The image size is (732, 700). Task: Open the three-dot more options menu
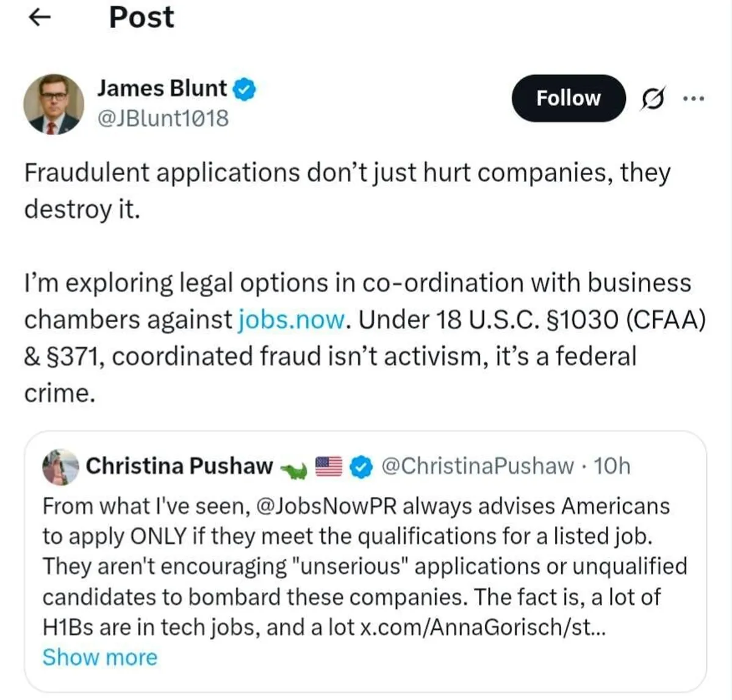coord(694,98)
